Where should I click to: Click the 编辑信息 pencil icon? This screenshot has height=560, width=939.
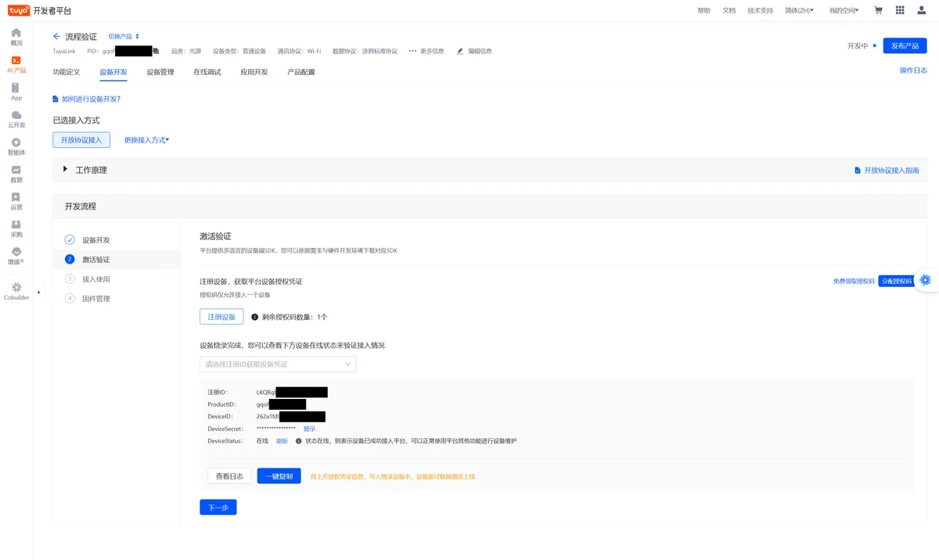460,51
